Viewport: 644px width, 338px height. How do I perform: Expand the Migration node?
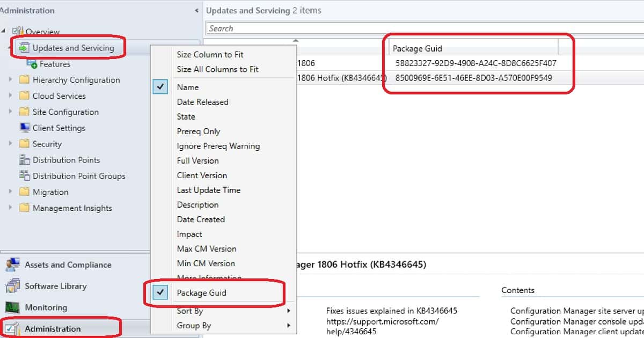tap(10, 192)
